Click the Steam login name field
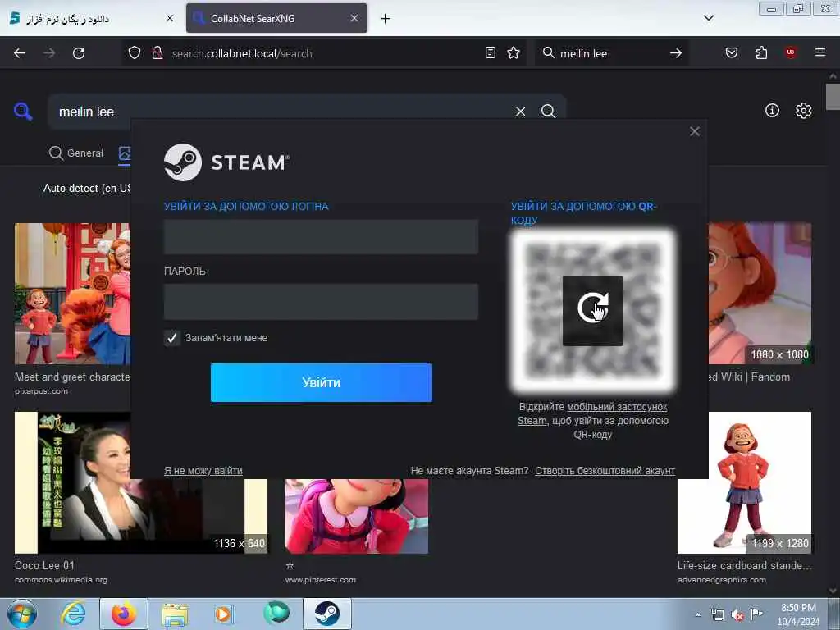Viewport: 840px width, 630px height. [x=321, y=236]
